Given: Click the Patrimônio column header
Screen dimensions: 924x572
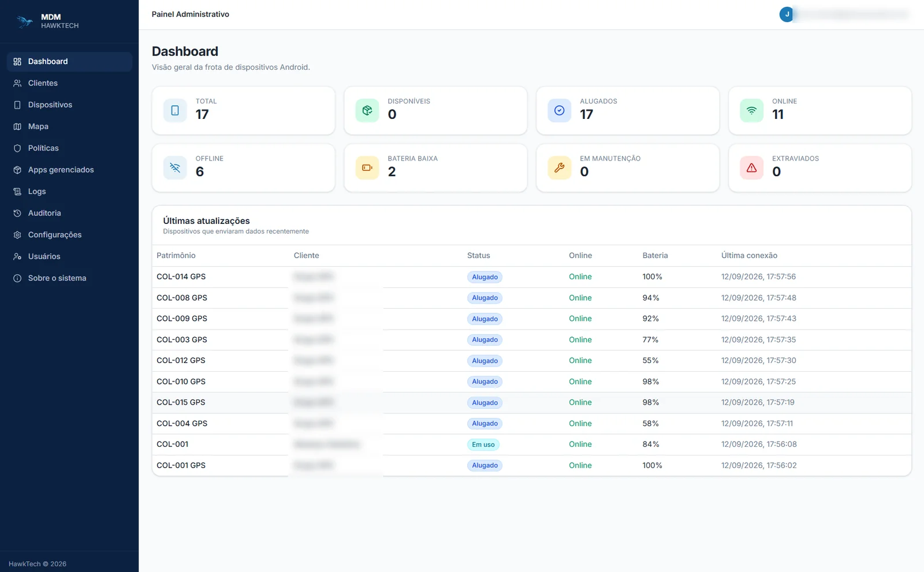Looking at the screenshot, I should pos(176,256).
